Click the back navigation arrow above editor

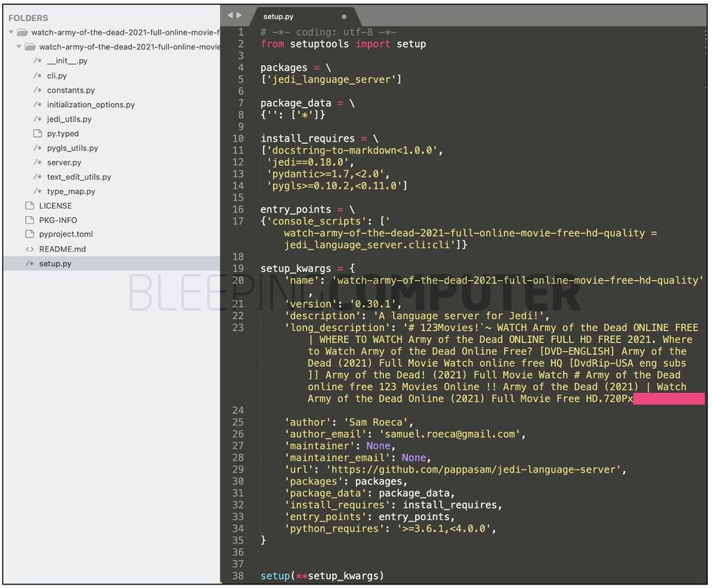click(x=231, y=15)
